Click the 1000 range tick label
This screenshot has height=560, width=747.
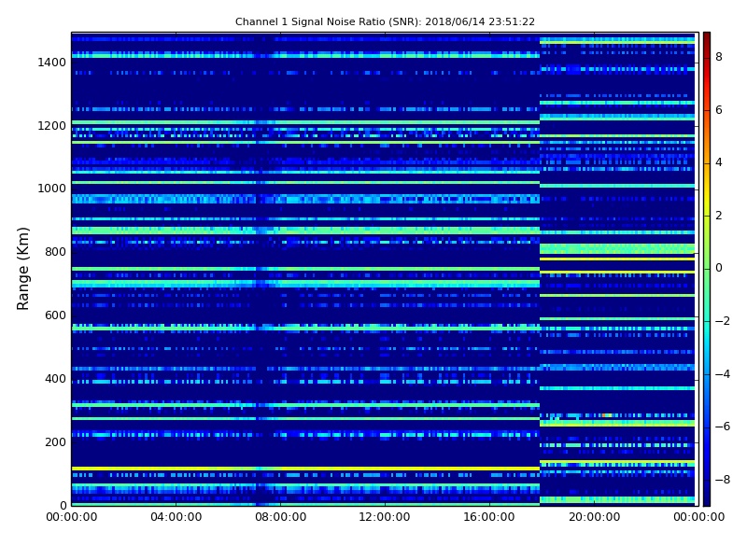point(52,189)
